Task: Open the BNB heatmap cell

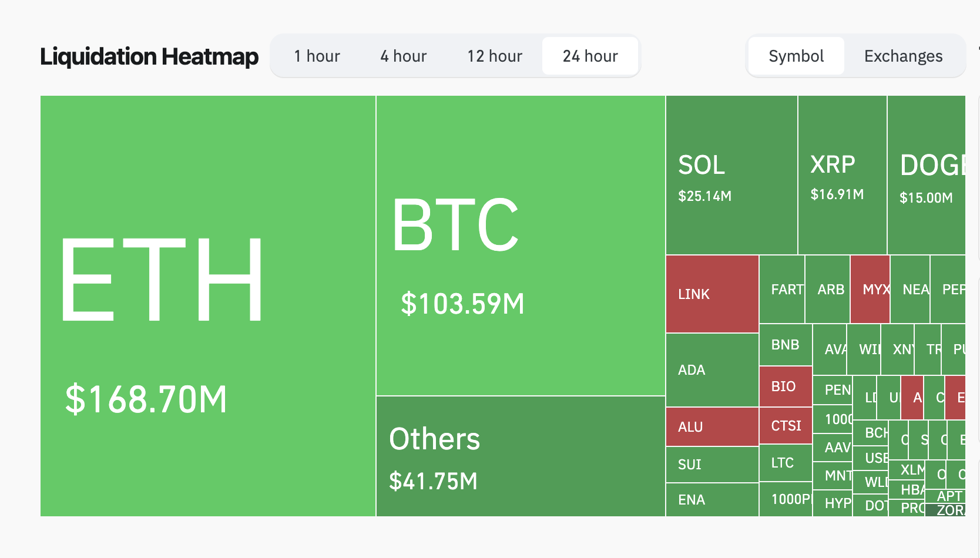Action: 786,345
